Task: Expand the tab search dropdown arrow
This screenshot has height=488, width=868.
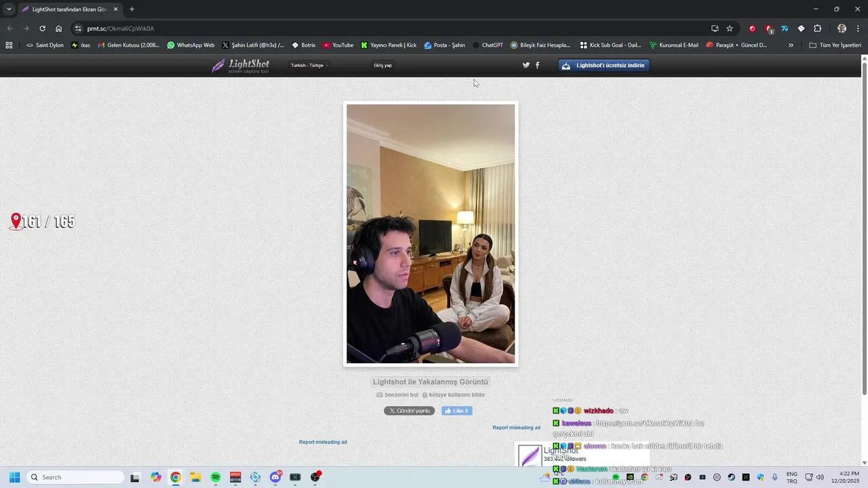Action: [x=9, y=9]
